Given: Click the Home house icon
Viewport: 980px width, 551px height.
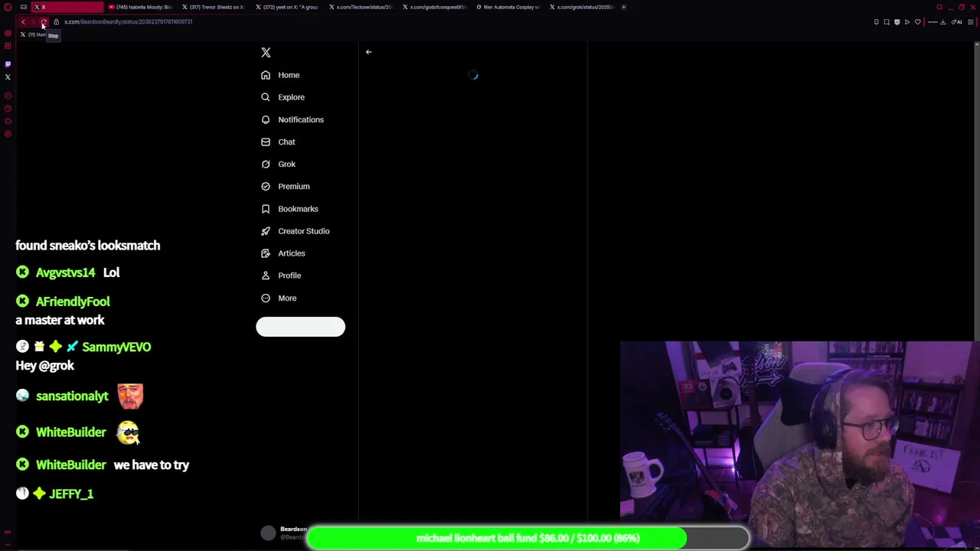Looking at the screenshot, I should [266, 75].
